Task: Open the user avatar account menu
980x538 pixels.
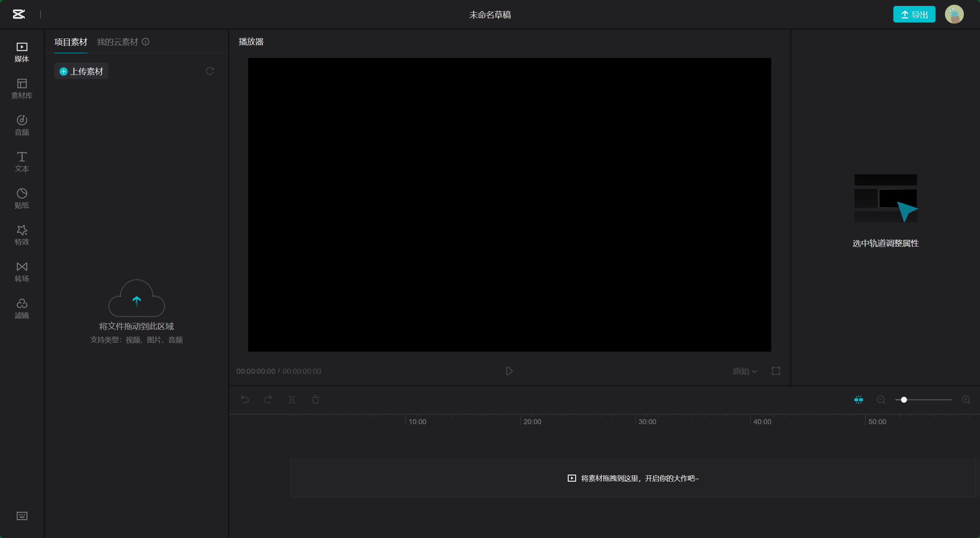Action: coord(954,15)
